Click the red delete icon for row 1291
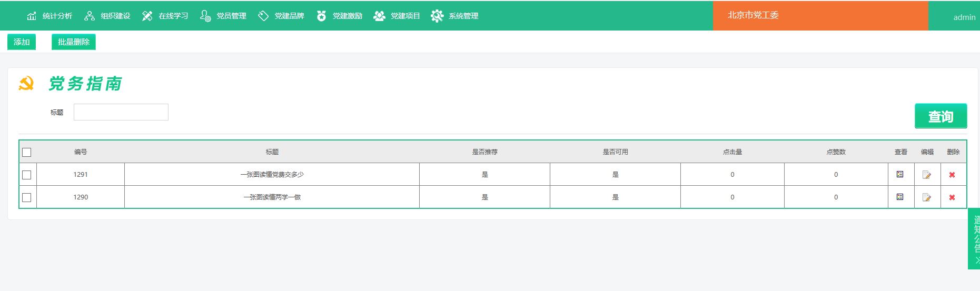Image resolution: width=980 pixels, height=291 pixels. [x=952, y=175]
